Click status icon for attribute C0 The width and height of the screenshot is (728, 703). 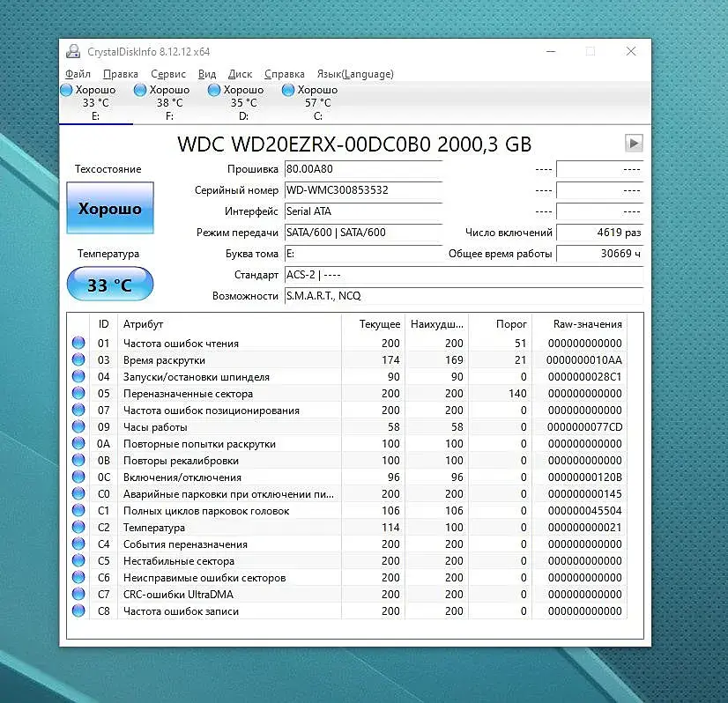(x=78, y=493)
